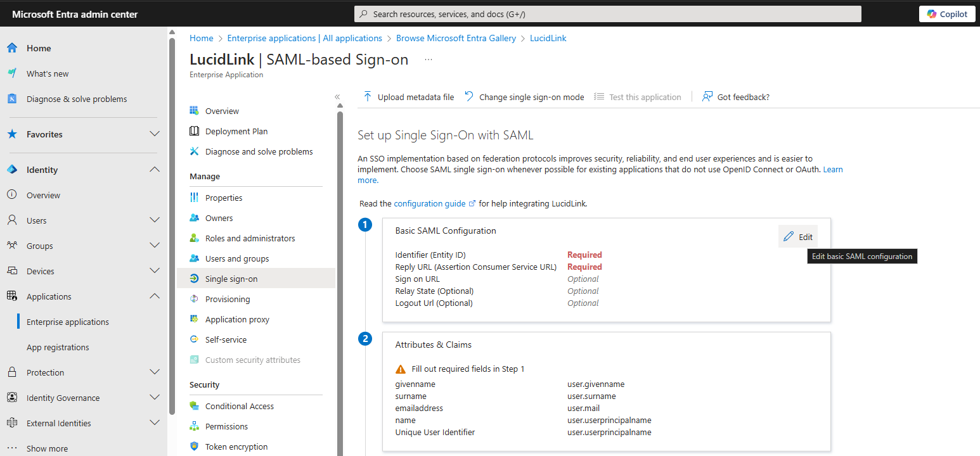
Task: Open the Copilot button
Action: tap(947, 14)
